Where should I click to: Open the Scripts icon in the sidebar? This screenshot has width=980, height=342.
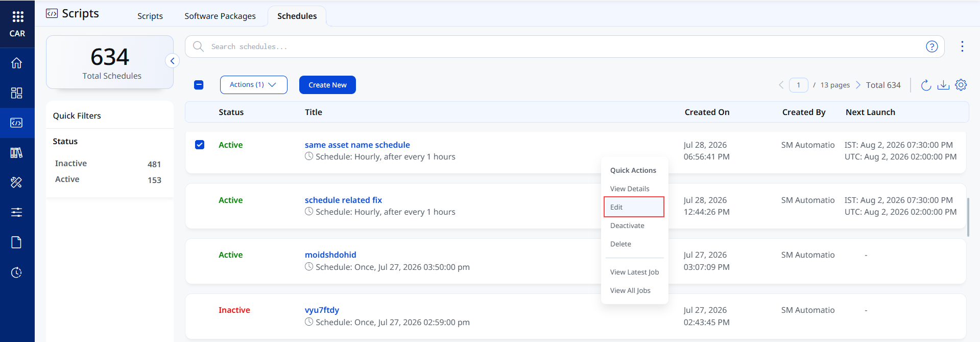pos(17,123)
